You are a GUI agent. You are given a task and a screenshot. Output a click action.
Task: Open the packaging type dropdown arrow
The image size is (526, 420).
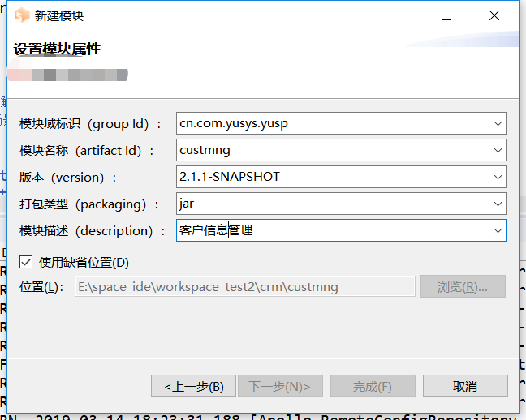[x=498, y=204]
